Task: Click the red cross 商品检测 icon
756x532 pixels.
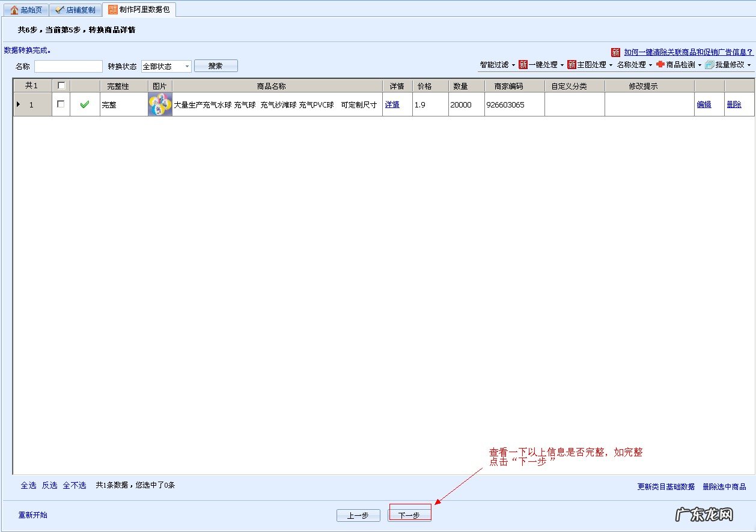Action: [x=660, y=65]
